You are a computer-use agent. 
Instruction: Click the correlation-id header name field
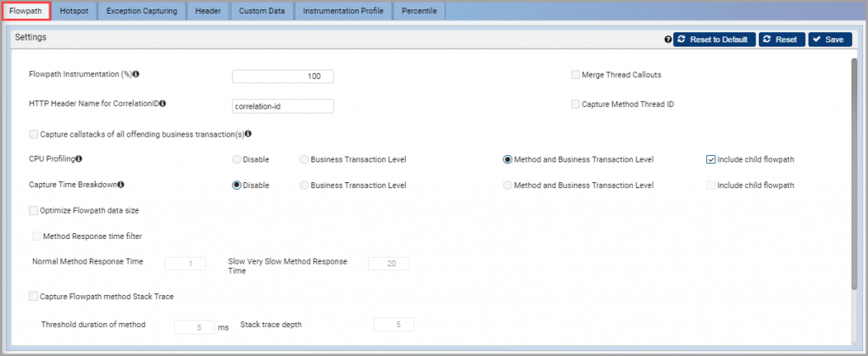tap(283, 106)
